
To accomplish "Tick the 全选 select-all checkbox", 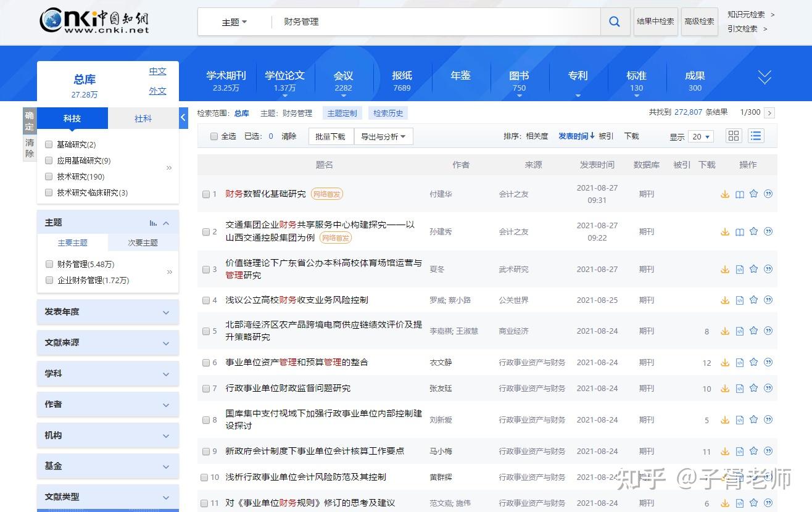I will [x=214, y=136].
